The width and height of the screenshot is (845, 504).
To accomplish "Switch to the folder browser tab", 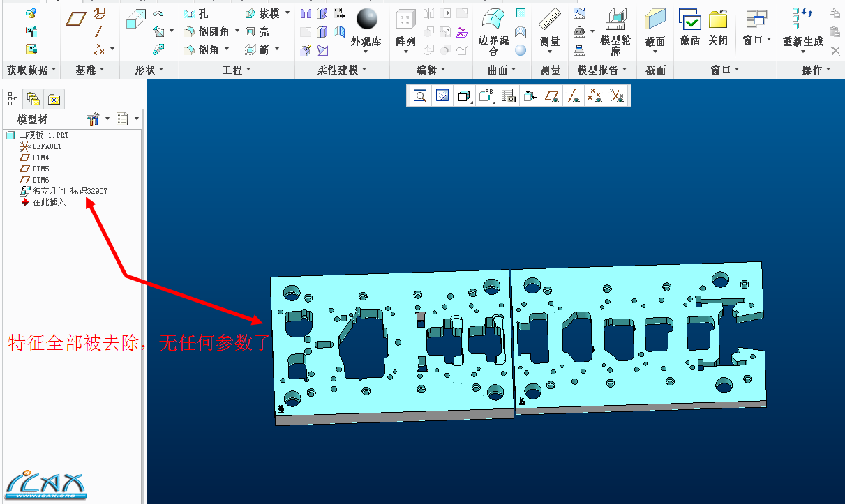I will [x=33, y=99].
